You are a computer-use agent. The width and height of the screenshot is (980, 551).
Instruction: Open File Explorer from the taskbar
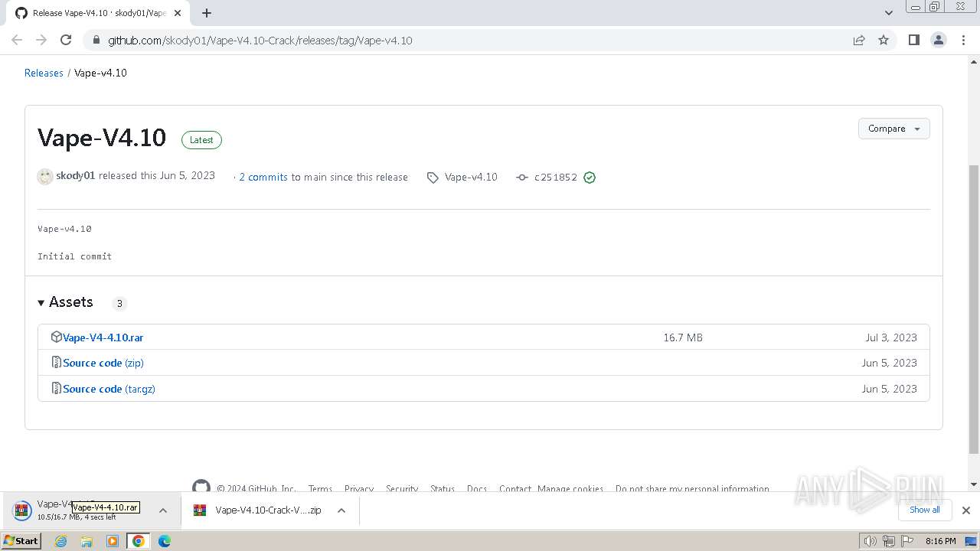click(x=87, y=541)
